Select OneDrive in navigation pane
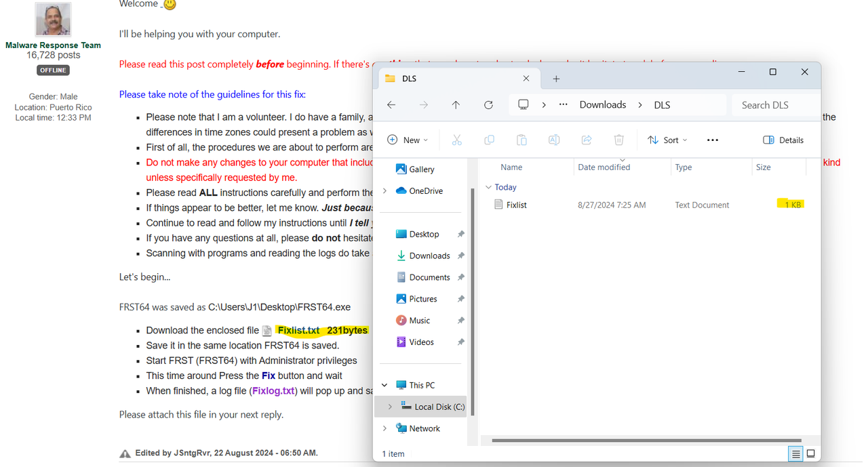 [x=418, y=191]
